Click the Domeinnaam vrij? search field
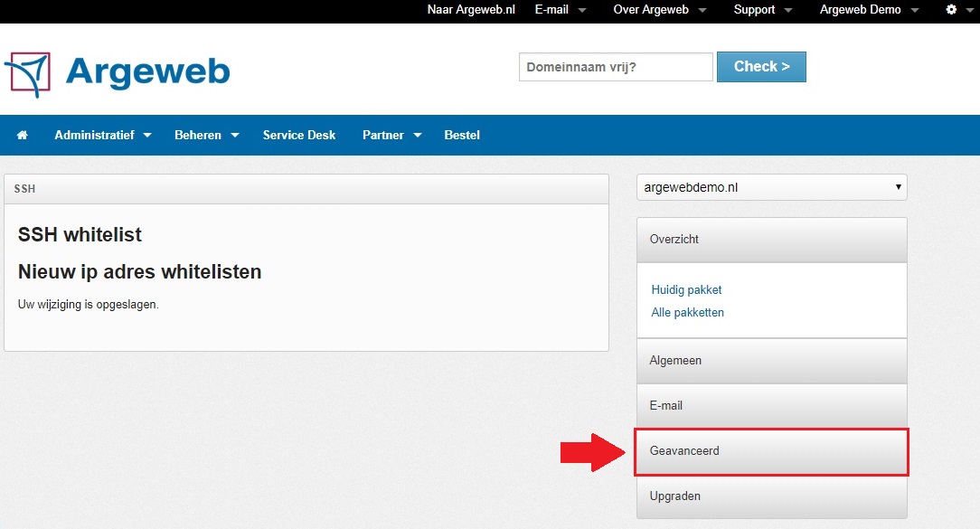Image resolution: width=980 pixels, height=529 pixels. [616, 67]
